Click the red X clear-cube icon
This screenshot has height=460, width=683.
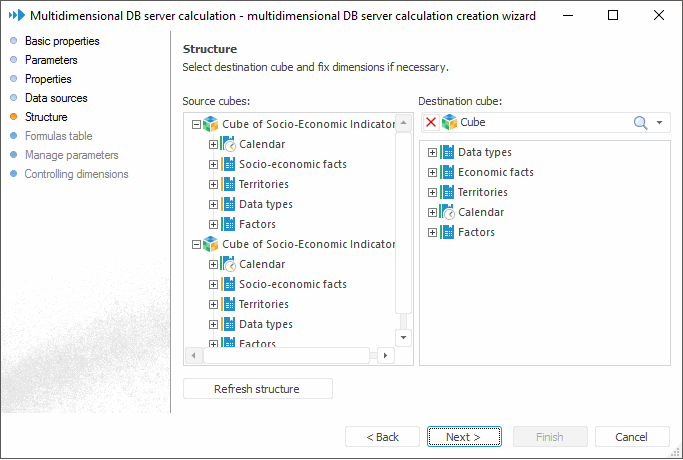[x=431, y=122]
